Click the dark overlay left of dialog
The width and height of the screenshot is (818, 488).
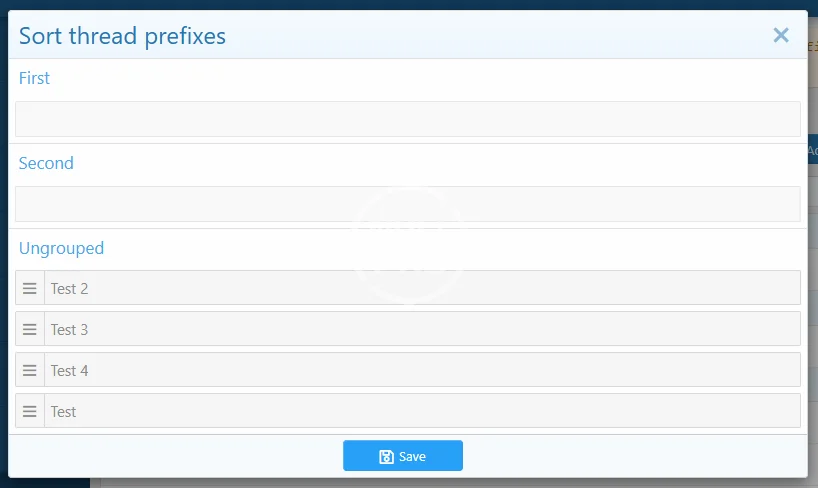[4, 250]
